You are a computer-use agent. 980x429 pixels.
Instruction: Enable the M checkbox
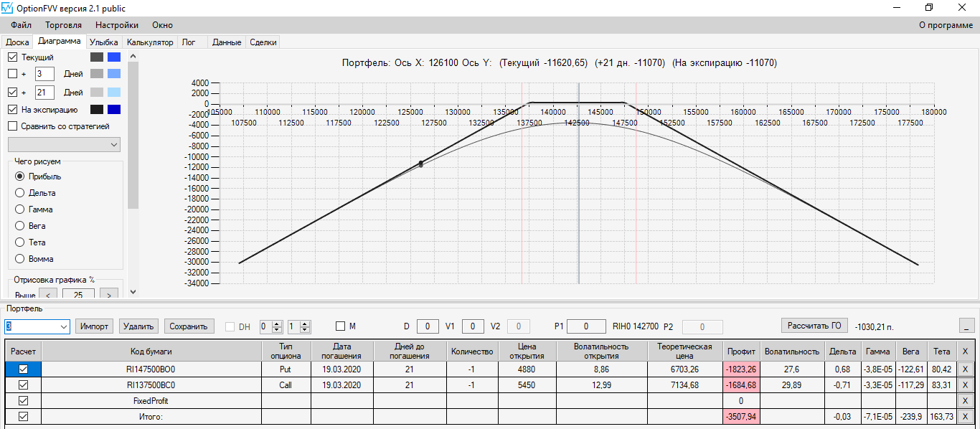[341, 326]
